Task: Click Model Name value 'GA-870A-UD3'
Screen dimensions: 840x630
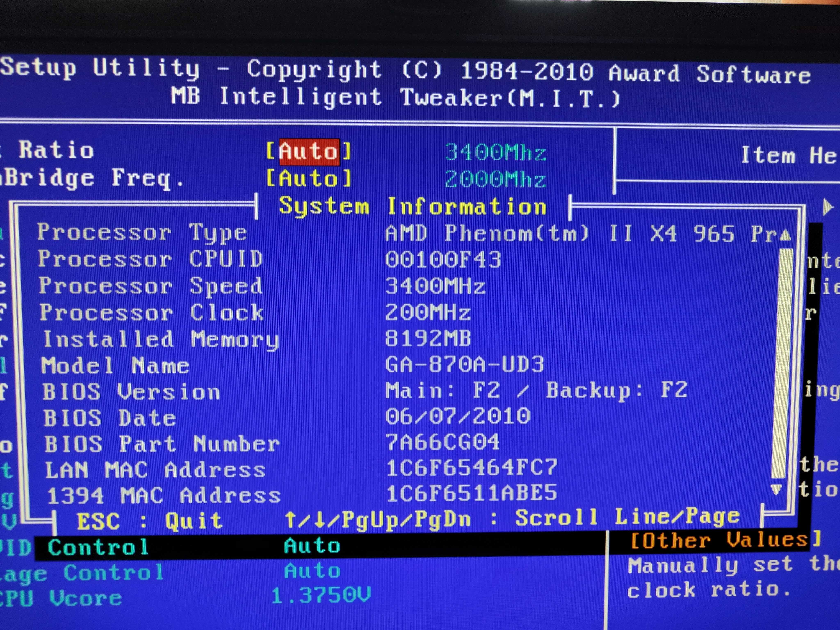Action: coord(465,364)
